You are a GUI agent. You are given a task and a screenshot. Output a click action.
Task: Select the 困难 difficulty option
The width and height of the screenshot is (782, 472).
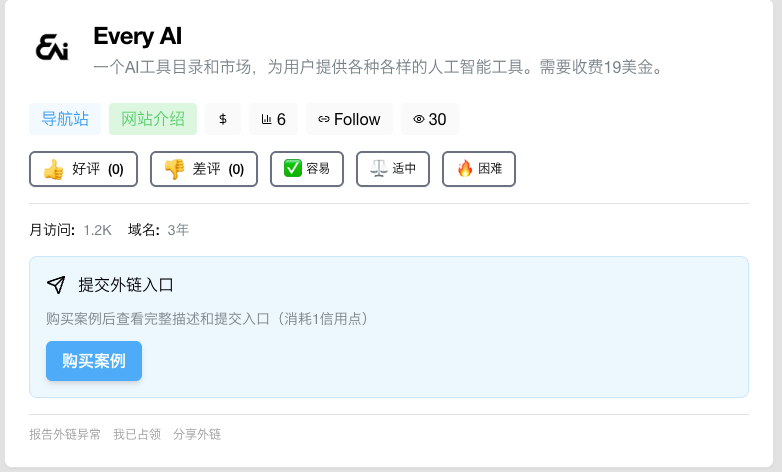479,169
